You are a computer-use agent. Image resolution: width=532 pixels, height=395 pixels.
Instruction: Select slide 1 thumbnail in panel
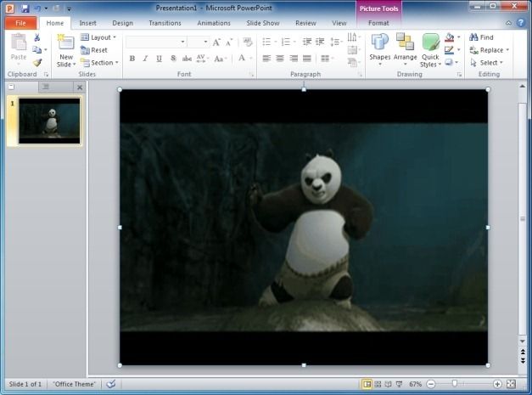pos(49,121)
